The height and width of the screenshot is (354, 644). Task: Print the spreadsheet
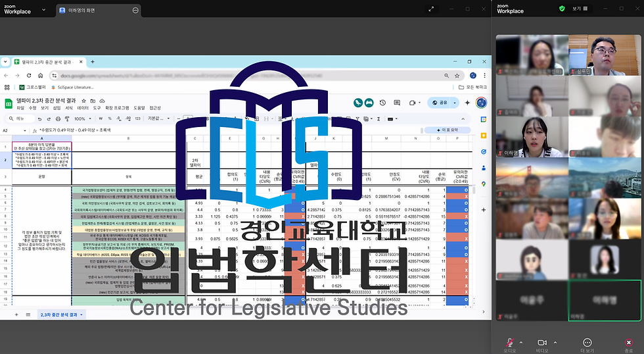(x=58, y=119)
